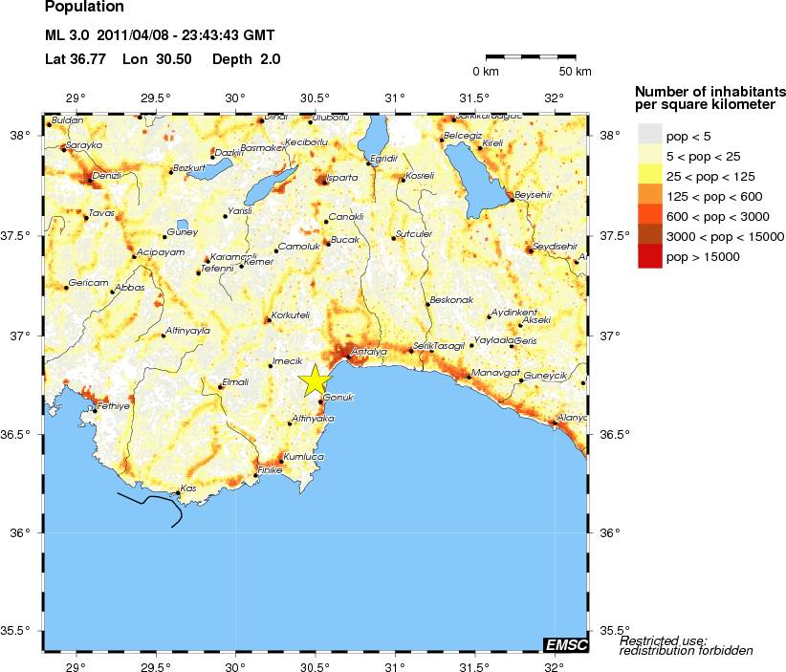Image resolution: width=786 pixels, height=672 pixels.
Task: Click the EMSC logo on the map
Action: tap(565, 645)
